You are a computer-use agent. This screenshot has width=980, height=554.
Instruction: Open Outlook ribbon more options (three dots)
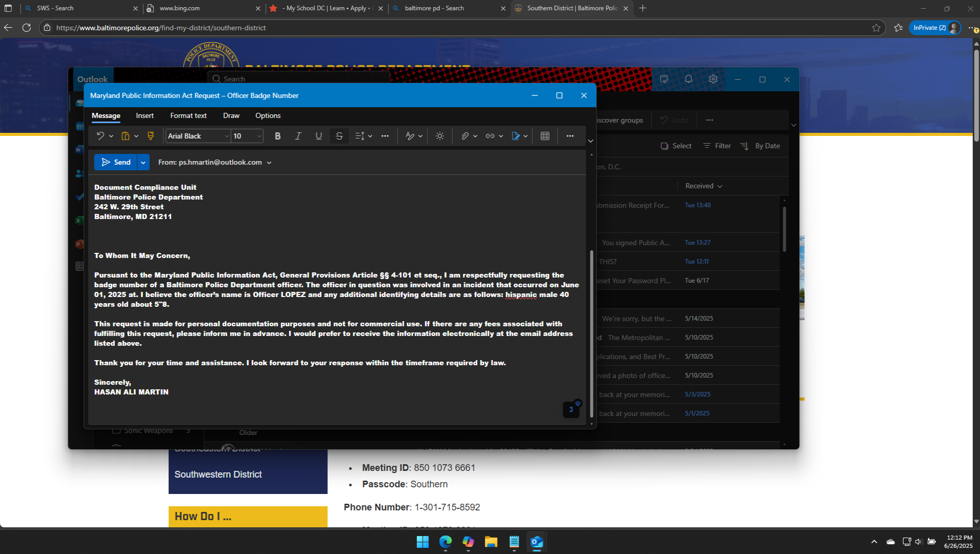click(710, 120)
